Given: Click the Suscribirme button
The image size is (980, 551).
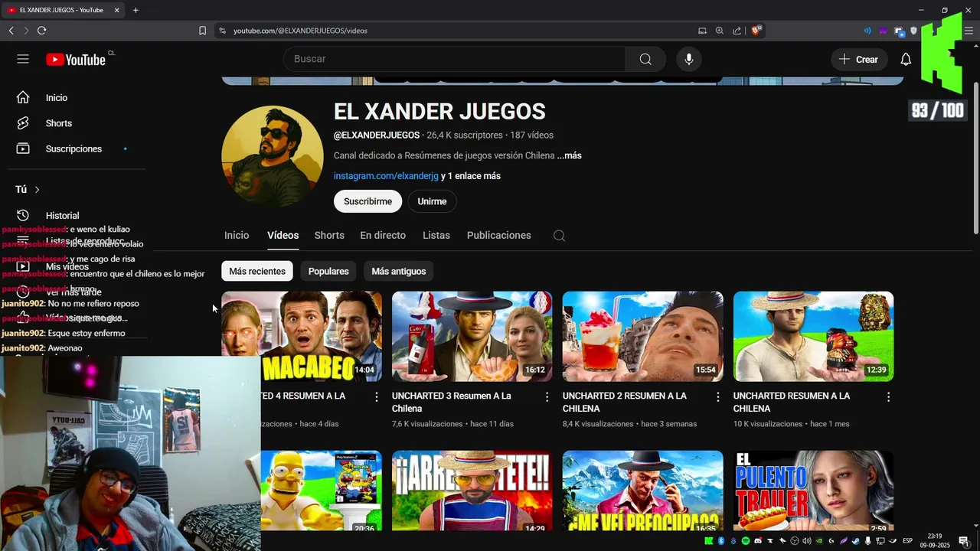Looking at the screenshot, I should (x=367, y=201).
